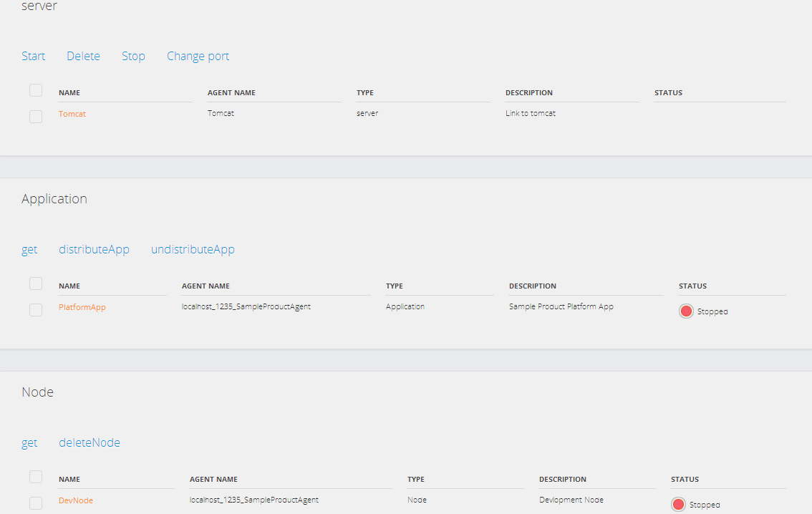Stop the selected server
812x514 pixels.
[x=133, y=56]
